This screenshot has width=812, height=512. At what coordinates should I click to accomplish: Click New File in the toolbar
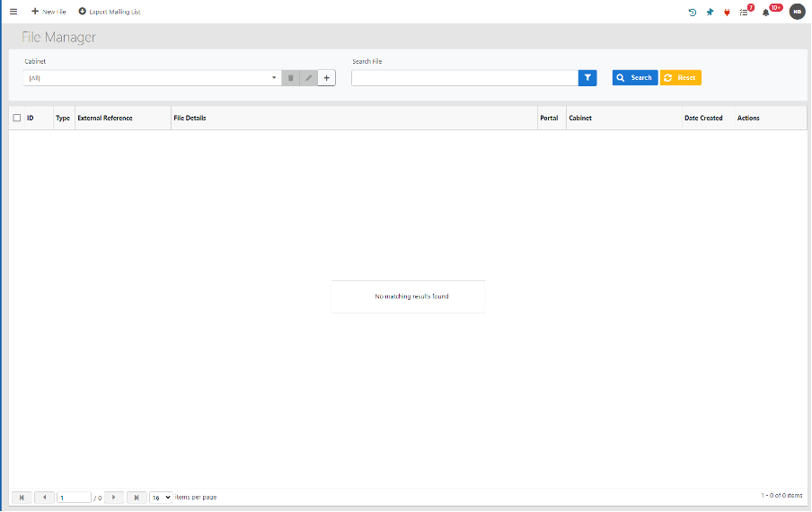tap(49, 12)
